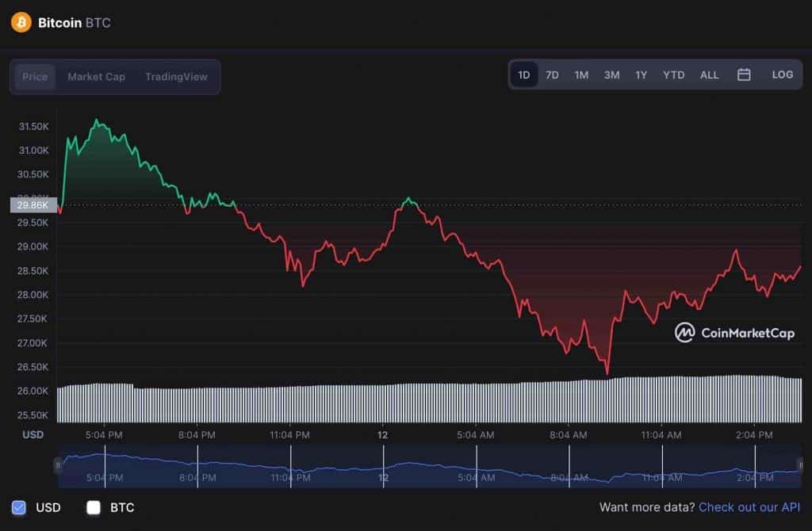Select the 1D time range
Screen dimensions: 812x531
(x=524, y=74)
